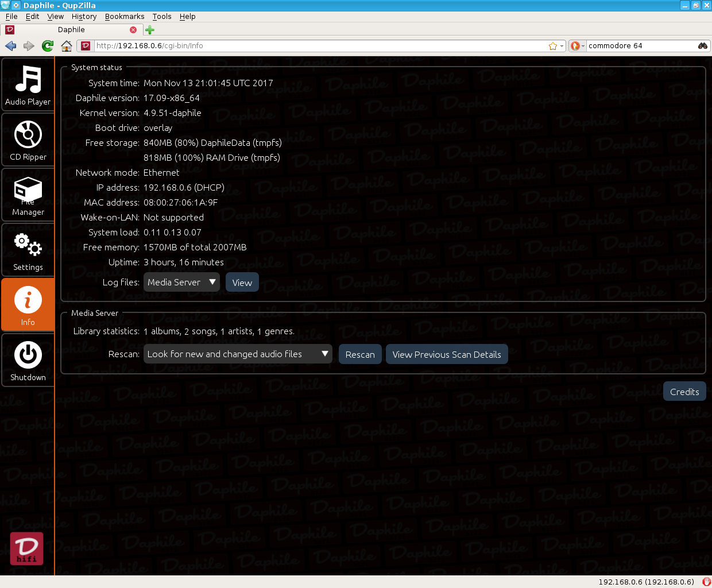Click the Uptime 3 hours, 16 minutes value
The height and width of the screenshot is (588, 712).
(x=184, y=262)
